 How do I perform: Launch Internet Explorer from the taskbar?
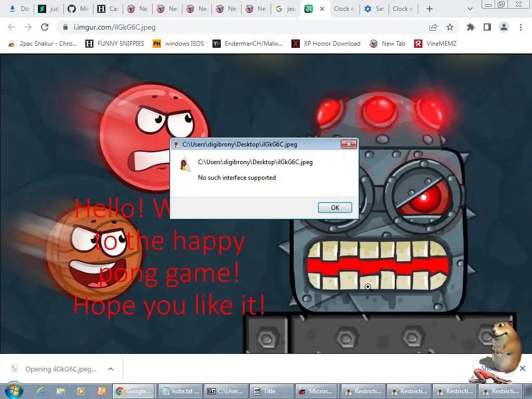pyautogui.click(x=41, y=391)
